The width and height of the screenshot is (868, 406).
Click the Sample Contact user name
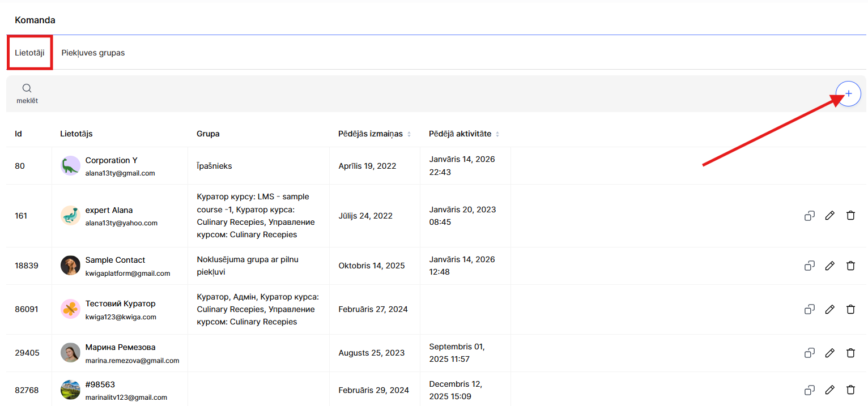click(115, 260)
